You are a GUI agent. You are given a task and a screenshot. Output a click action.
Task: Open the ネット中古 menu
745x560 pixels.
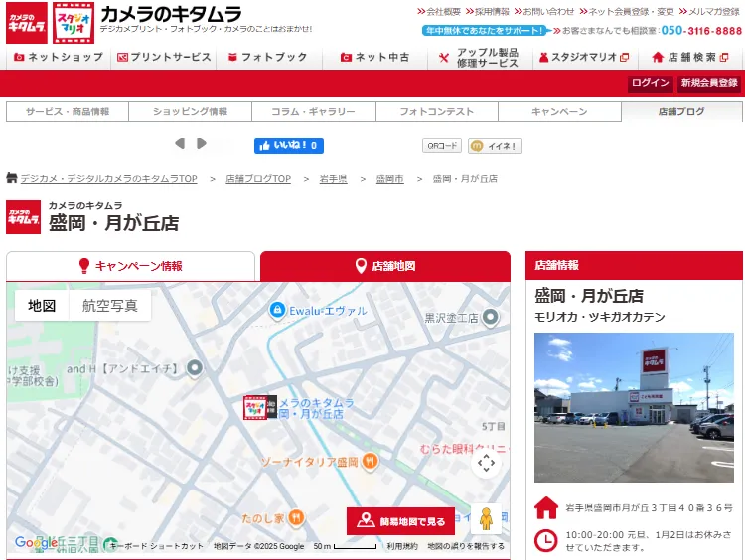pos(374,57)
